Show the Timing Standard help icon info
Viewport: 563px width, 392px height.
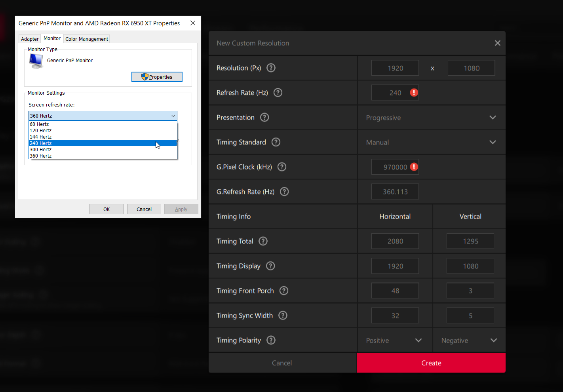pos(276,142)
